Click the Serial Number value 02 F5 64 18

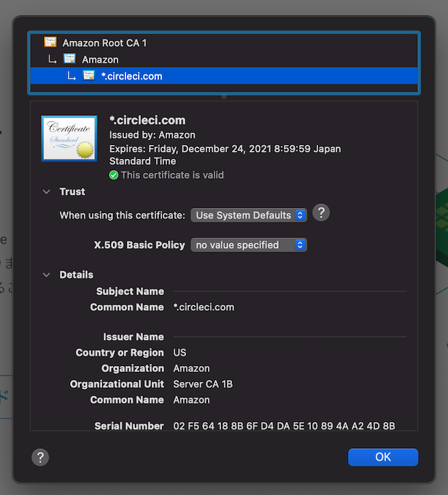284,426
